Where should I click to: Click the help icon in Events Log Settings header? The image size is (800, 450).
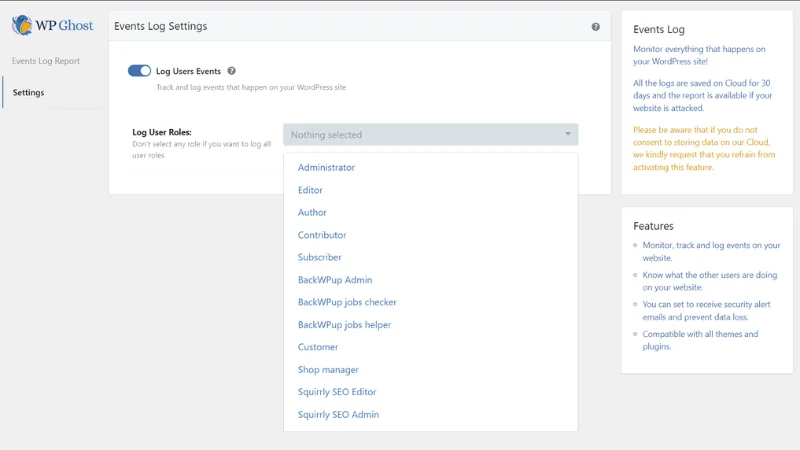coord(596,27)
